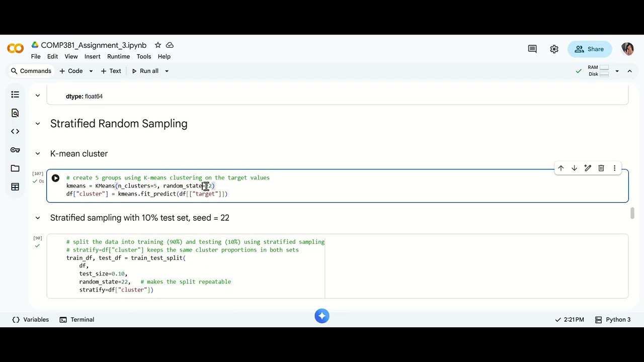Image resolution: width=644 pixels, height=362 pixels.
Task: Add a new Code cell
Action: (71, 71)
